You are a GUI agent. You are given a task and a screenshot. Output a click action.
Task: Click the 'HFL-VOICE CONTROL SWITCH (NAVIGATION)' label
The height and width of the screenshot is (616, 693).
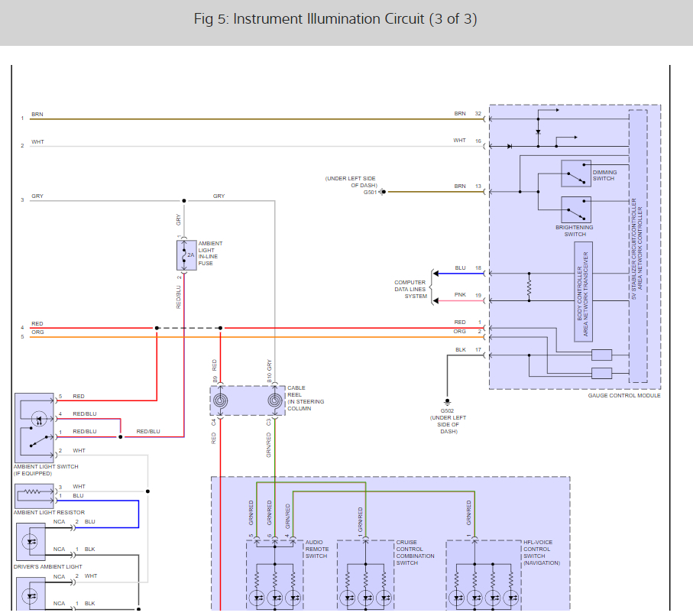click(x=542, y=553)
